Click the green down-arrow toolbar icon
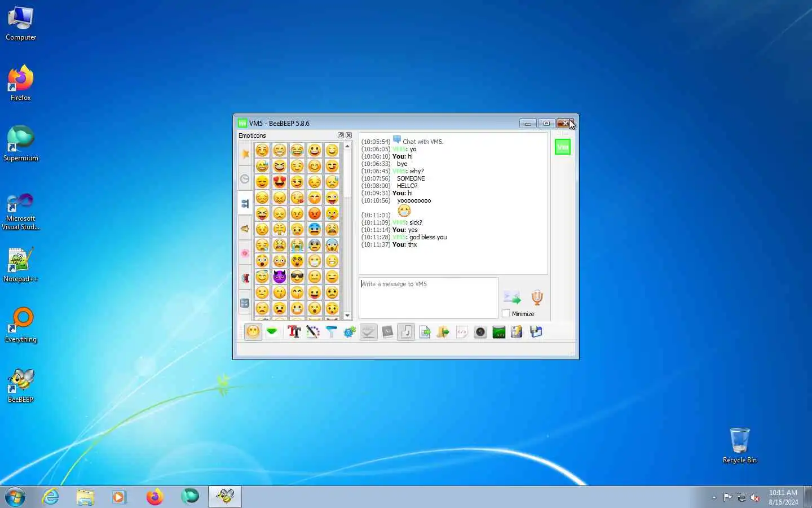The height and width of the screenshot is (508, 812). click(x=272, y=332)
